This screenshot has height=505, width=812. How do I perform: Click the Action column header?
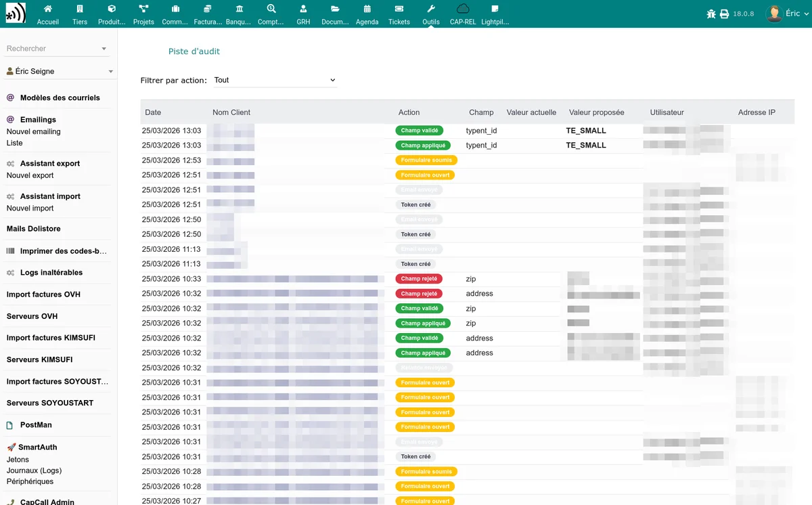click(409, 112)
